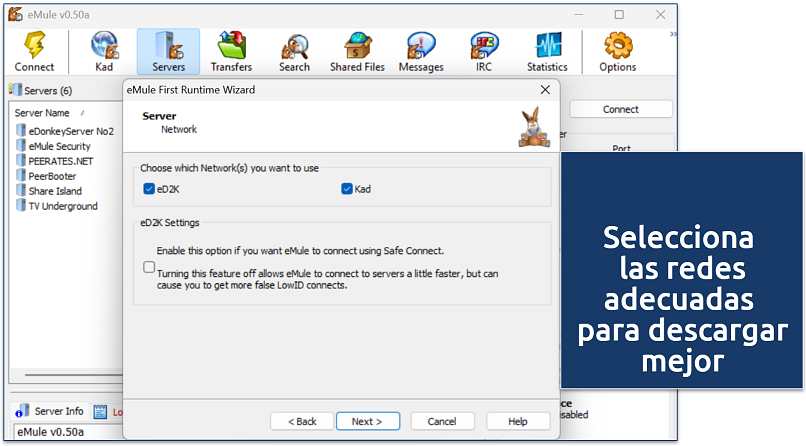Screen dimensions: 806x446
Task: Open the Statistics toolbar icon
Action: [548, 45]
